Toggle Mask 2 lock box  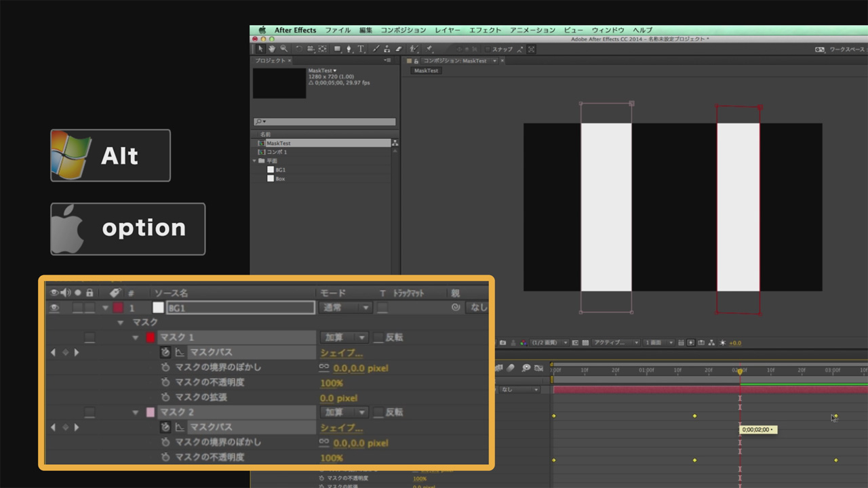click(90, 412)
